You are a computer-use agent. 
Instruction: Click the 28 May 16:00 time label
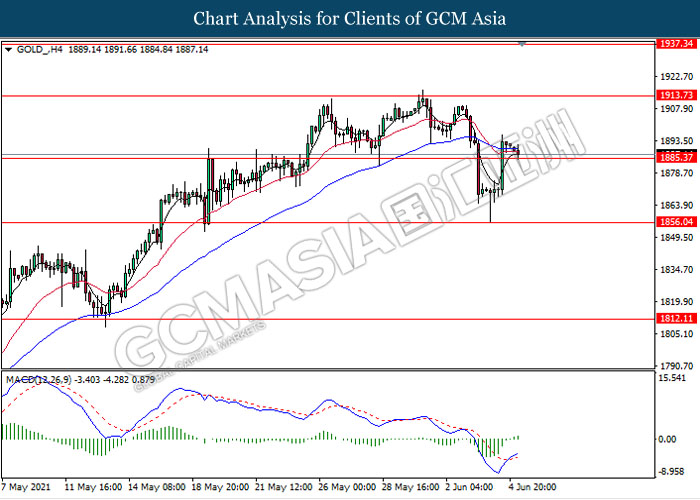click(x=411, y=487)
